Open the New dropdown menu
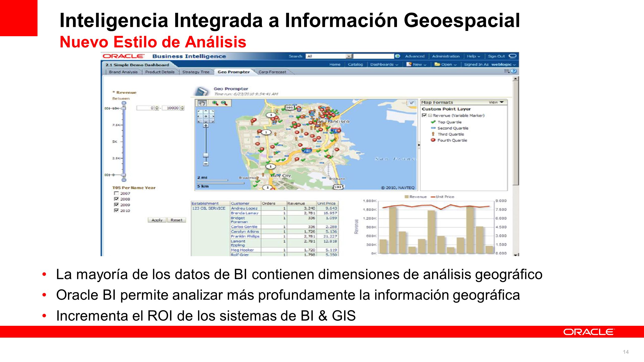 click(x=417, y=65)
